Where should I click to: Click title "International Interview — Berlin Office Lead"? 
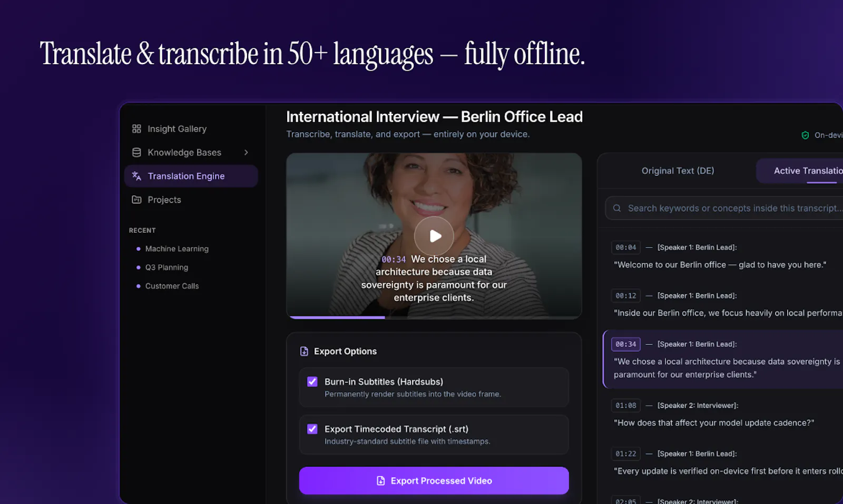pyautogui.click(x=434, y=116)
